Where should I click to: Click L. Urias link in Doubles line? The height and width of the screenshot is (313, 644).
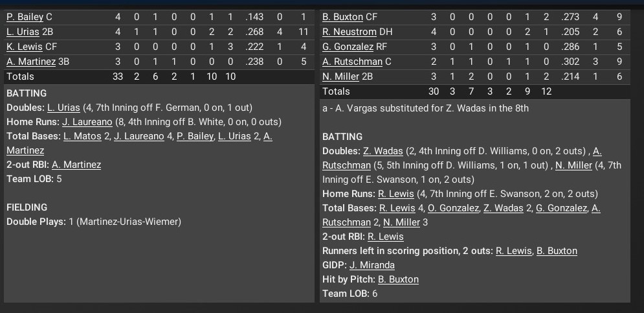click(63, 108)
